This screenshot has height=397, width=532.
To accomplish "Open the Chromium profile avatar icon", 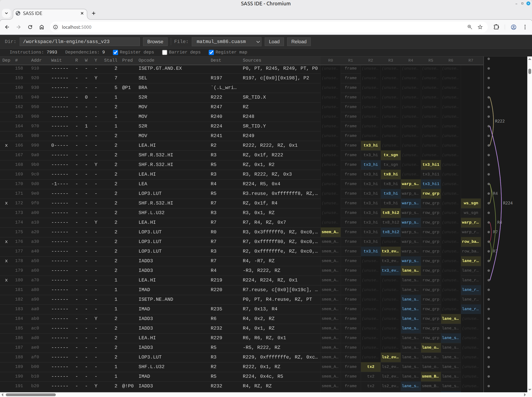I will pyautogui.click(x=513, y=27).
